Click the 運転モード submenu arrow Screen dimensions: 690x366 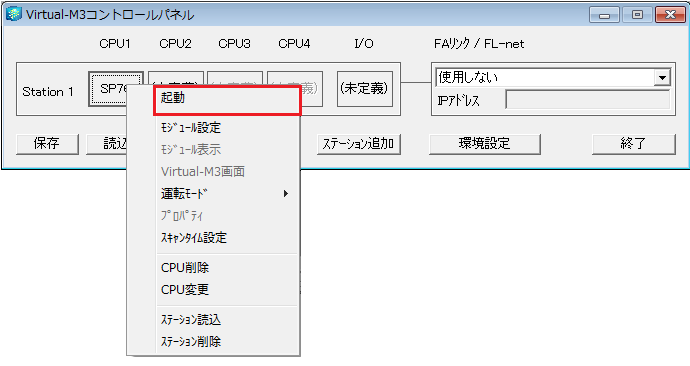pyautogui.click(x=286, y=194)
